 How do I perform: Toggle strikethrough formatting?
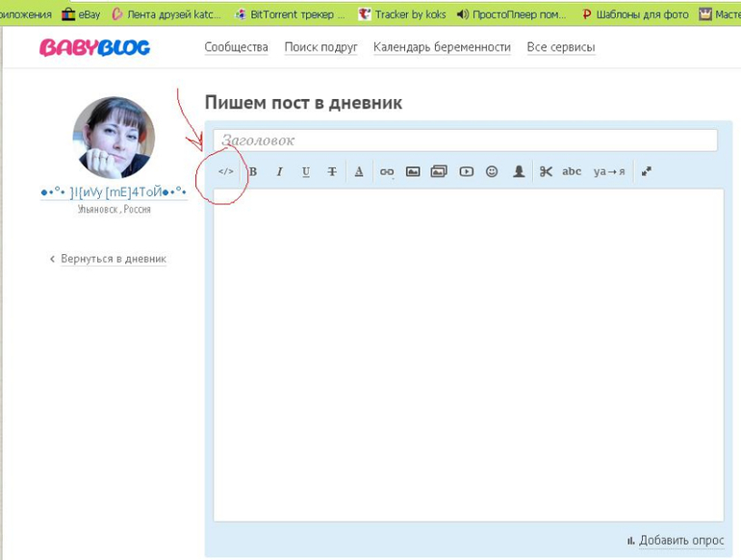tap(332, 171)
